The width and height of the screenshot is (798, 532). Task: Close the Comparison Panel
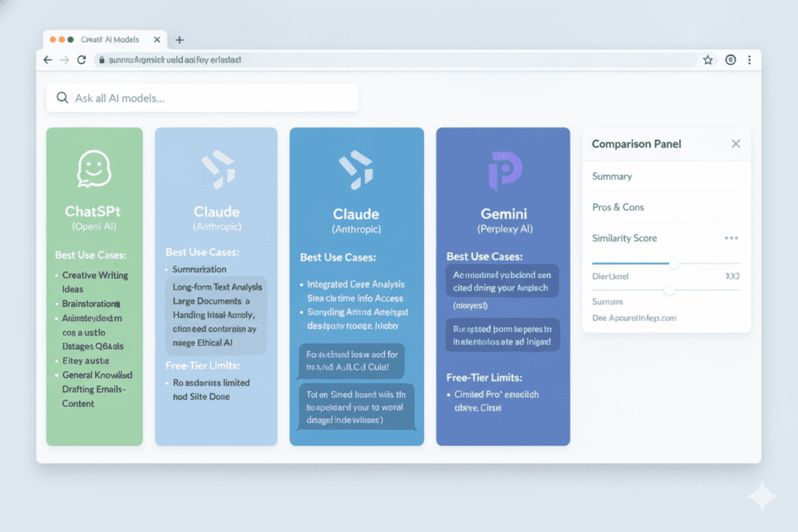coord(736,144)
